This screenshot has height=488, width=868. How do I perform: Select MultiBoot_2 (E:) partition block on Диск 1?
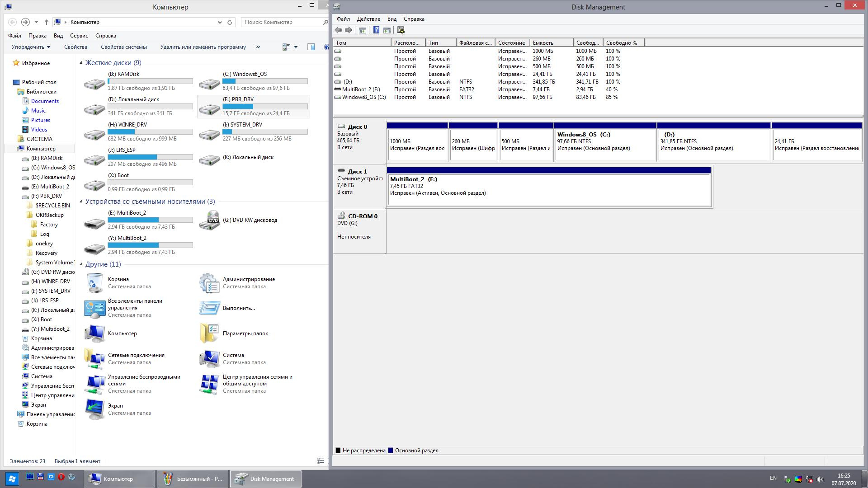tap(549, 187)
